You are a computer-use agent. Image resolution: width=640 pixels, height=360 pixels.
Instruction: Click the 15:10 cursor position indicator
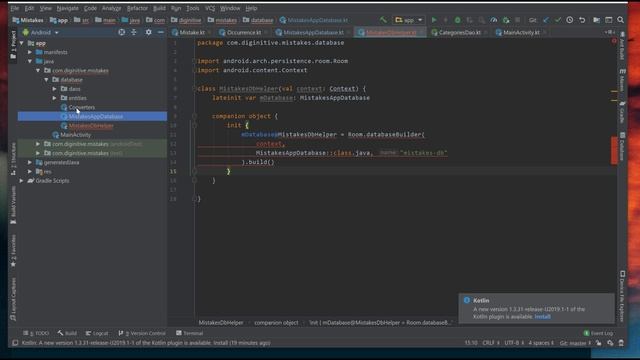pos(471,343)
